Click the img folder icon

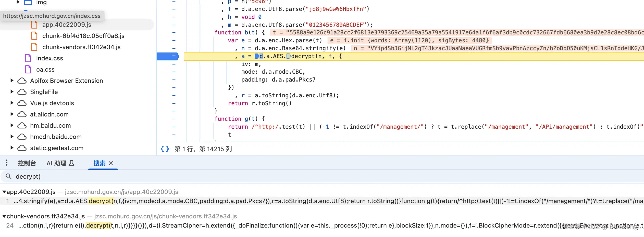(28, 3)
